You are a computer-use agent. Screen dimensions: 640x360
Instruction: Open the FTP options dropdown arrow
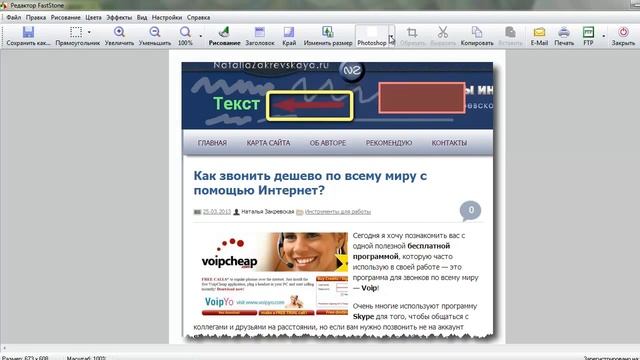coord(604,36)
